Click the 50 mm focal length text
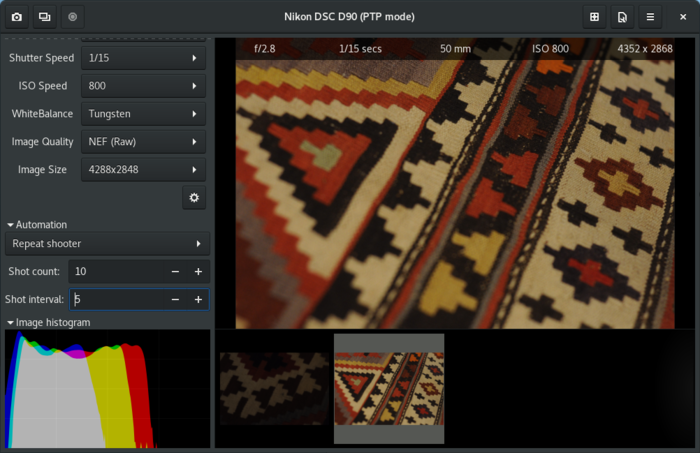Viewport: 700px width, 453px height. pos(455,49)
